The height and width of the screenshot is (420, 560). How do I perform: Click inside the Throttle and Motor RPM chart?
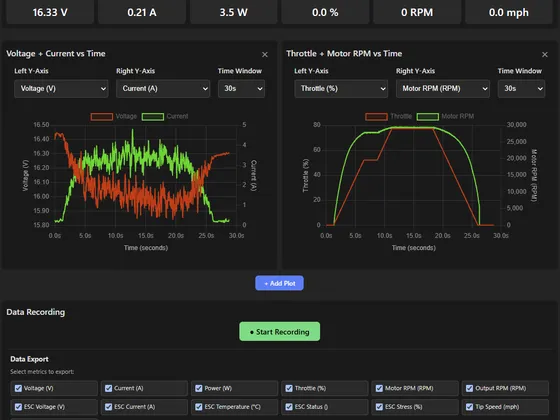[x=414, y=175]
